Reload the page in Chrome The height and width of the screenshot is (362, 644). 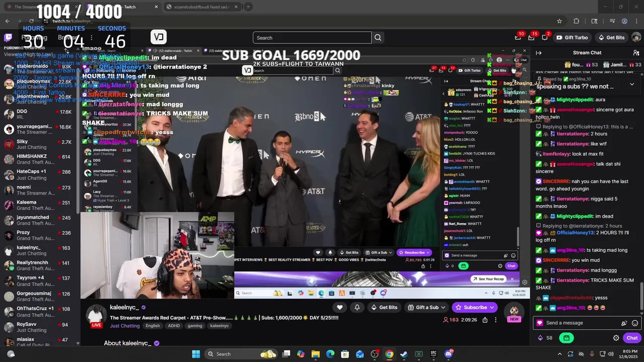(31, 21)
